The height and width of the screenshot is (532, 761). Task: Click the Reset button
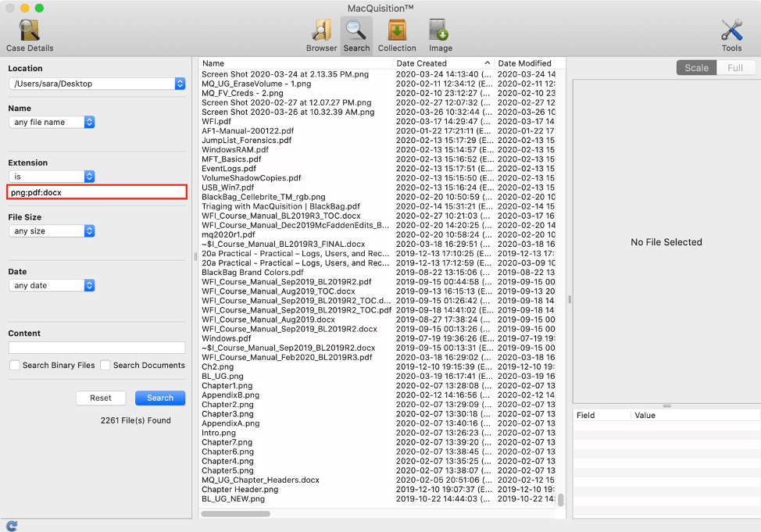point(101,398)
